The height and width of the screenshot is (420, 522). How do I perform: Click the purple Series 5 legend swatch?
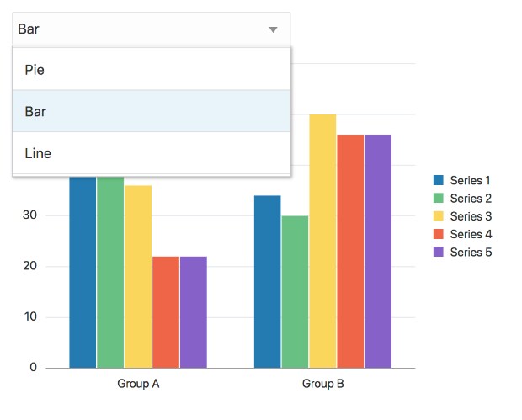click(x=438, y=252)
